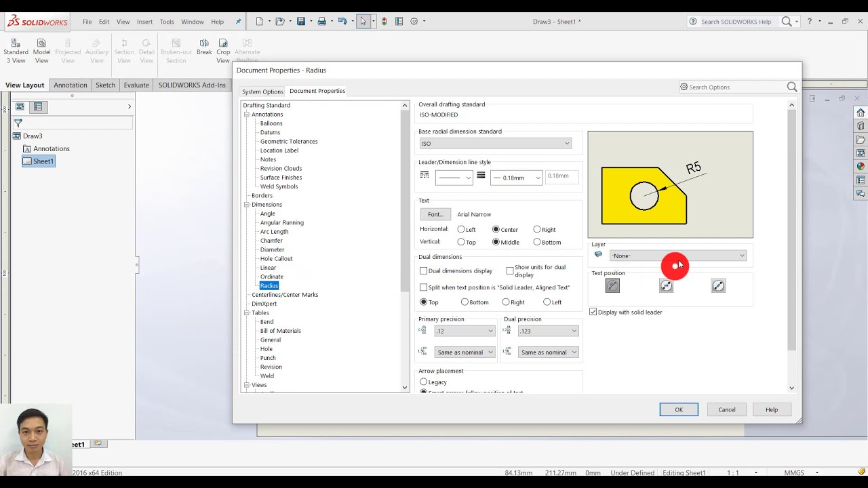The height and width of the screenshot is (488, 868).
Task: Select Centerlines/Center Marks tree item
Action: click(x=285, y=295)
